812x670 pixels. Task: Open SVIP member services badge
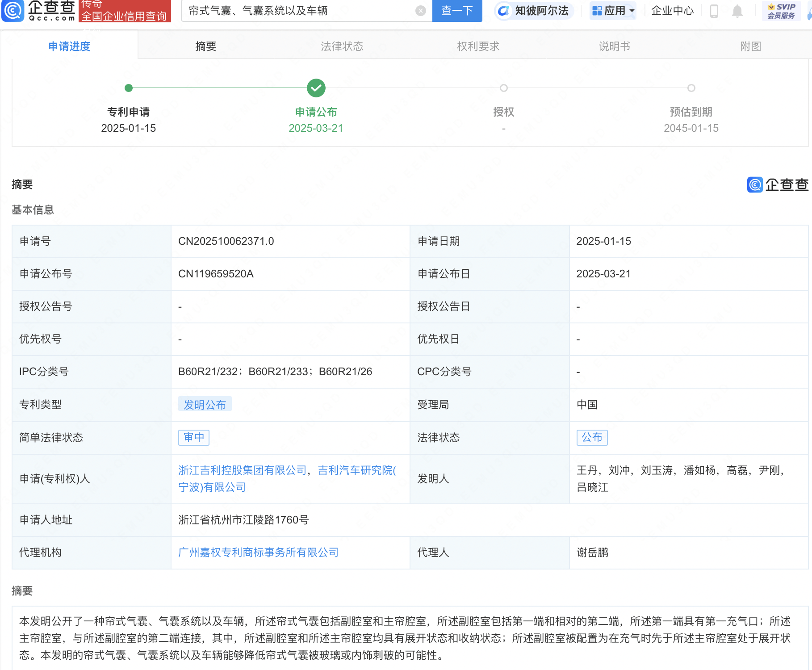click(x=781, y=11)
